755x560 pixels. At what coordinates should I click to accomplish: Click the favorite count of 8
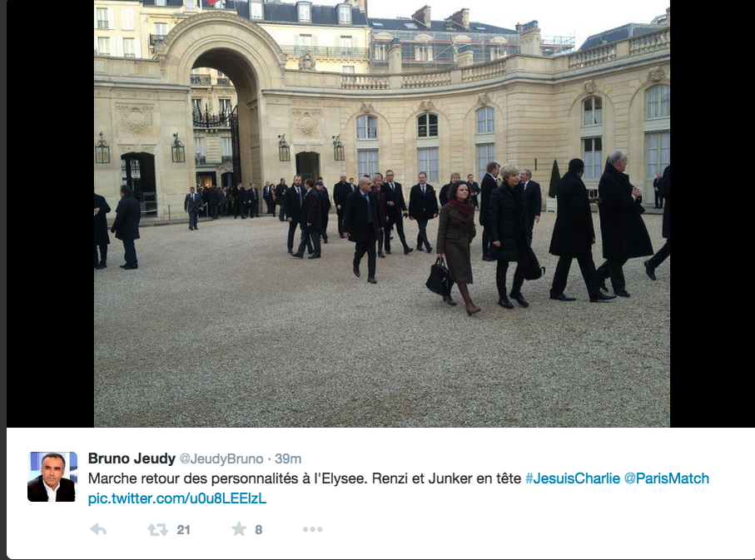259,530
